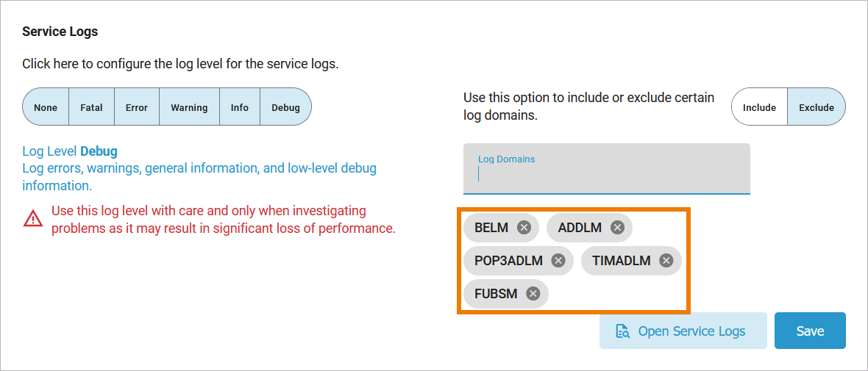Screen dimensions: 868x371
Task: Click the TIMADLM domain chip label
Action: click(x=622, y=261)
